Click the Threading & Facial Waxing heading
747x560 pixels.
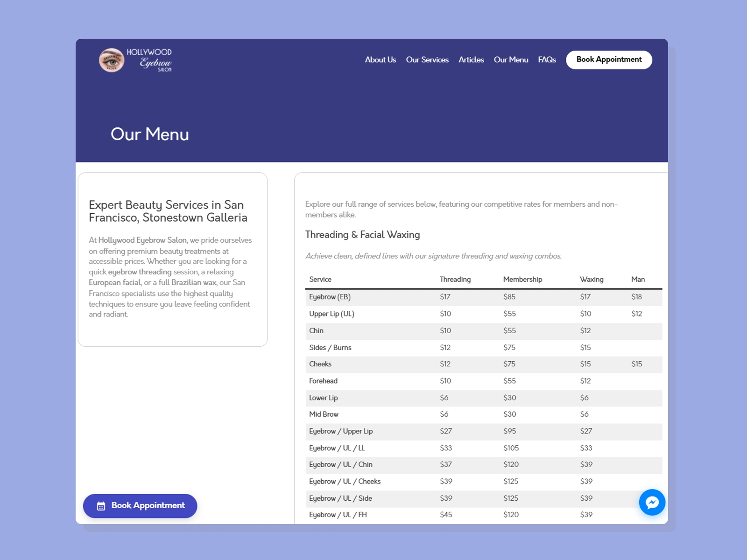click(x=362, y=235)
